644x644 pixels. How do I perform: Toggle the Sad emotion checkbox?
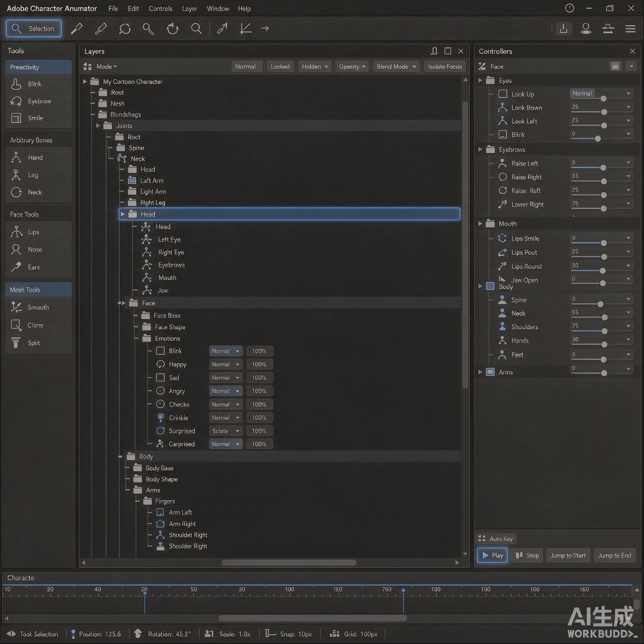coord(160,377)
